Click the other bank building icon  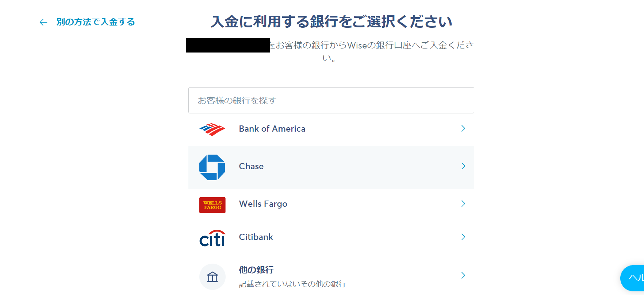pyautogui.click(x=212, y=277)
